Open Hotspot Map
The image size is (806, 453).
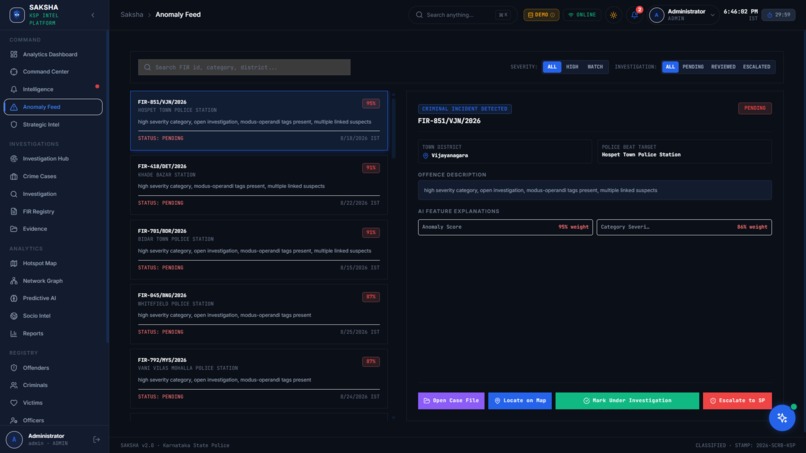point(39,263)
